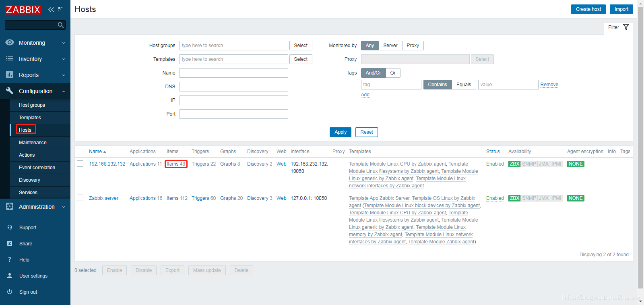This screenshot has width=644, height=305.
Task: Click the Status column header
Action: coord(493,151)
